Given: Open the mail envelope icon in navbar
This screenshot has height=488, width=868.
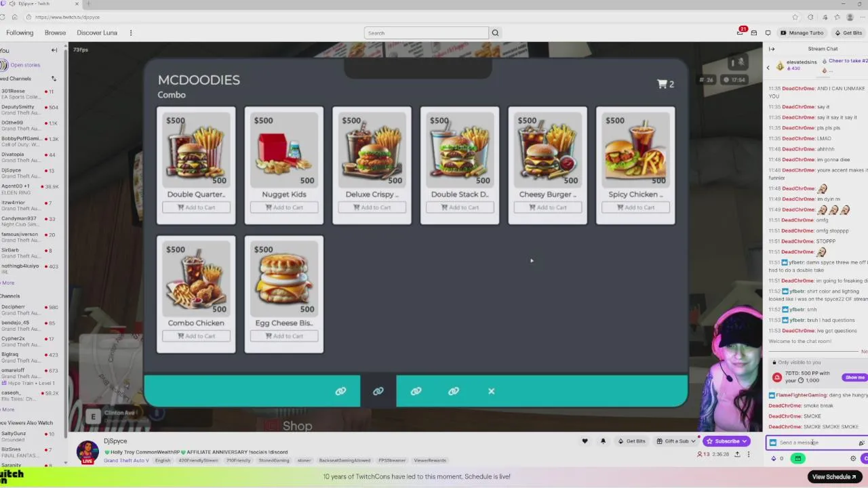Looking at the screenshot, I should tap(753, 33).
